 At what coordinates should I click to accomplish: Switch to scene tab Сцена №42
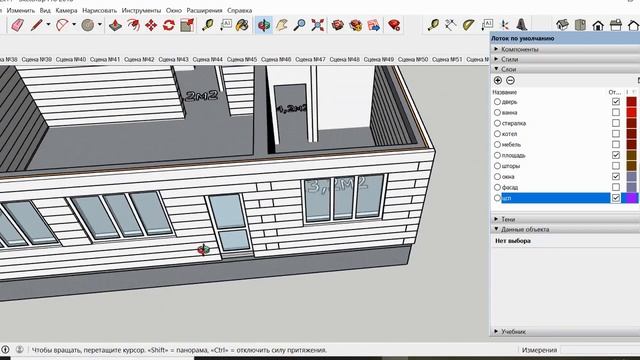click(139, 59)
